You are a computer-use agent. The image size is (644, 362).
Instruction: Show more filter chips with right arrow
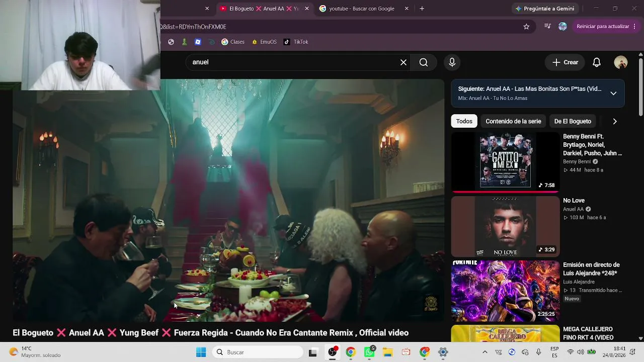pos(614,121)
